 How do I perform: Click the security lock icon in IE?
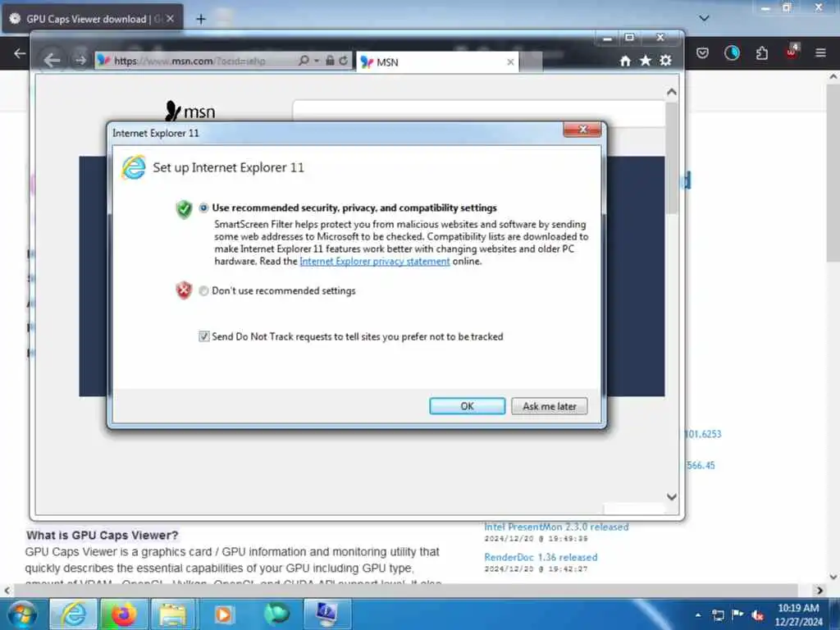[x=330, y=61]
